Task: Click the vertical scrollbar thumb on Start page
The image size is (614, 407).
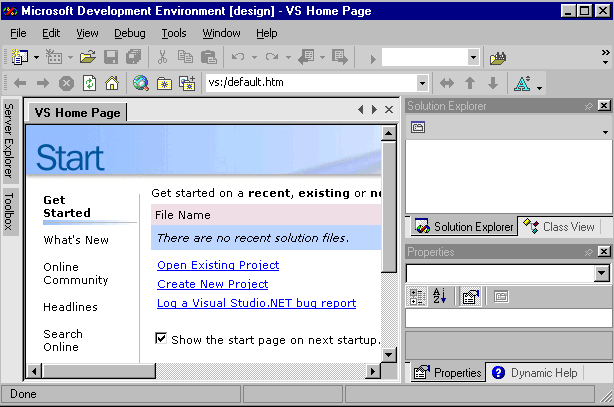Action: (x=388, y=207)
